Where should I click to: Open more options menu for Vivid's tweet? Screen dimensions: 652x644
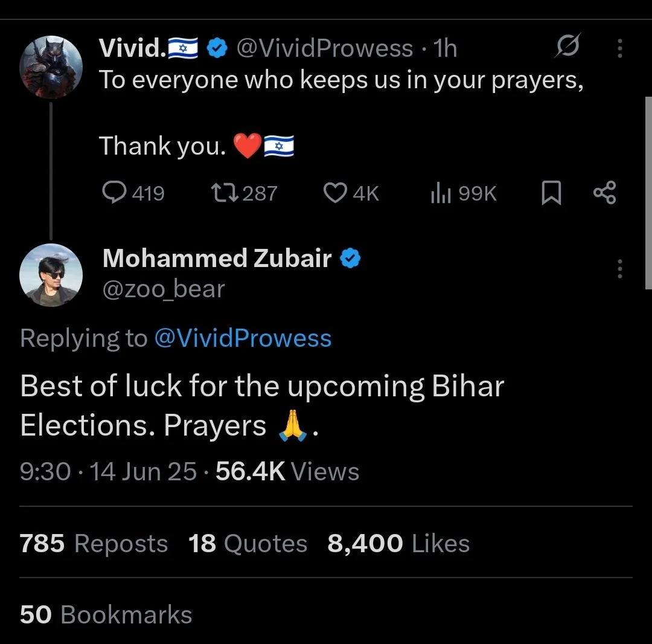[619, 48]
